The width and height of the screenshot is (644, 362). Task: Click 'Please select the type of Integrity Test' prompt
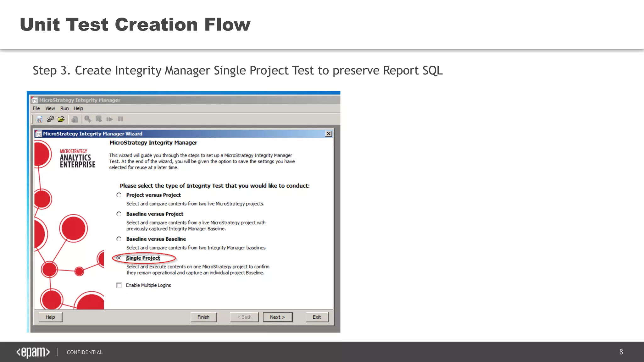215,186
